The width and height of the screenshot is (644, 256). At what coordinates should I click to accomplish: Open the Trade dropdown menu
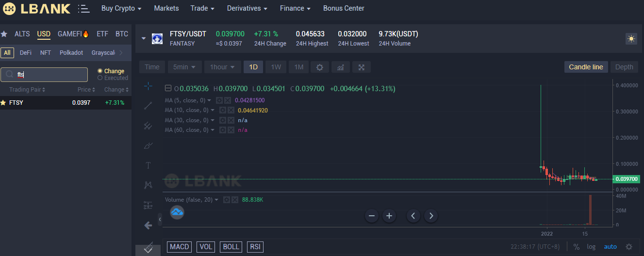[202, 8]
